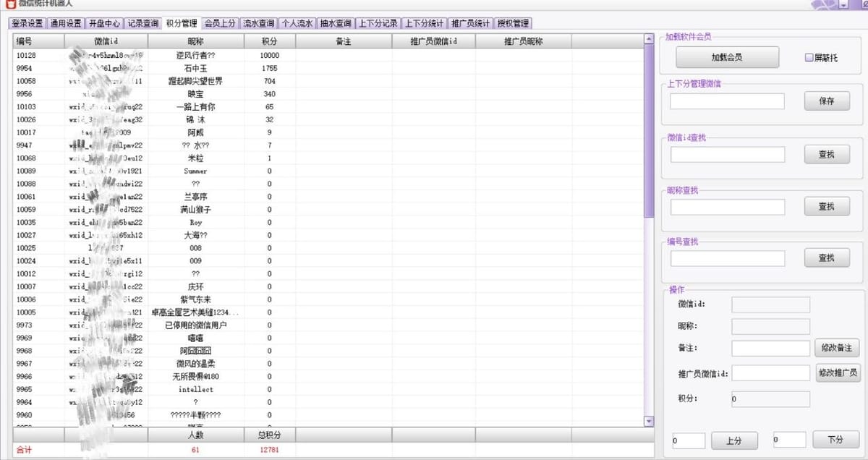The height and width of the screenshot is (460, 868).
Task: Click the 修改推广员 button
Action: click(x=837, y=372)
